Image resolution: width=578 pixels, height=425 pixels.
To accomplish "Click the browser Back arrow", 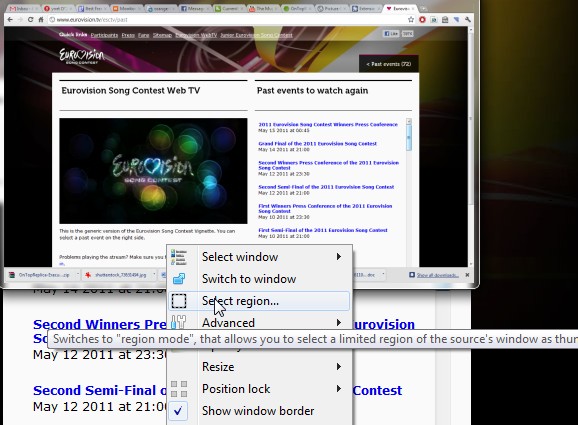I will [x=10, y=20].
